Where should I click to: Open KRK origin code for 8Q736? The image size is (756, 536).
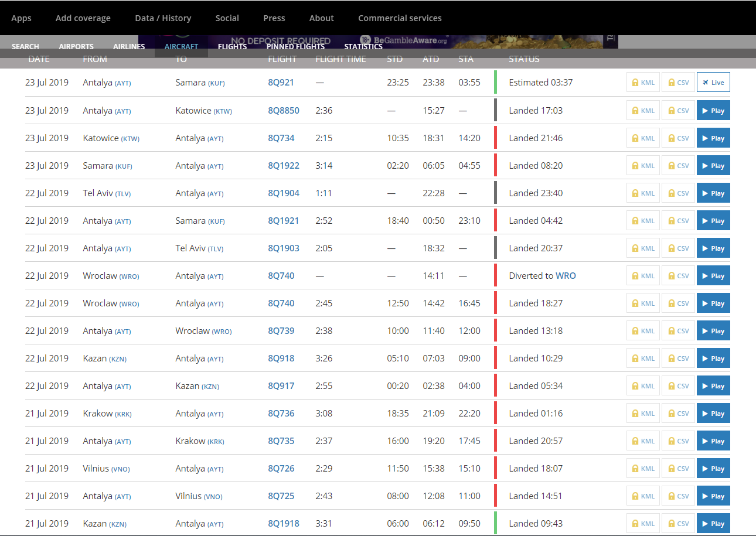click(124, 414)
